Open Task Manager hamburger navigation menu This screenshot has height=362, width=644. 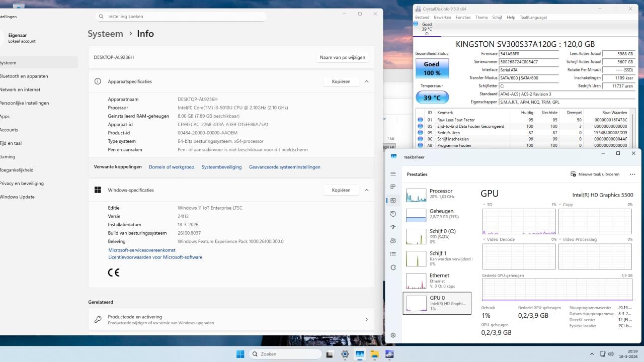pyautogui.click(x=393, y=173)
